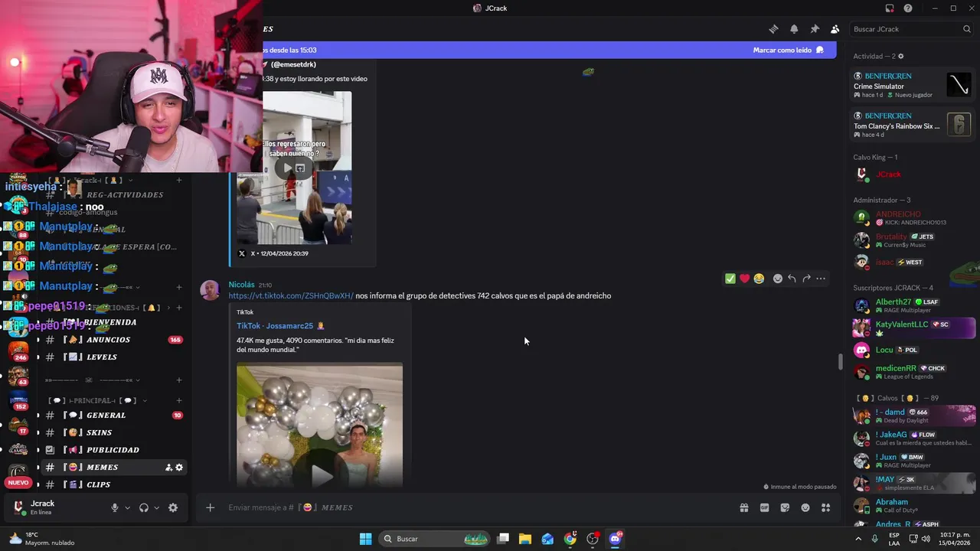Forward the message with forward arrow icon

coord(806,279)
